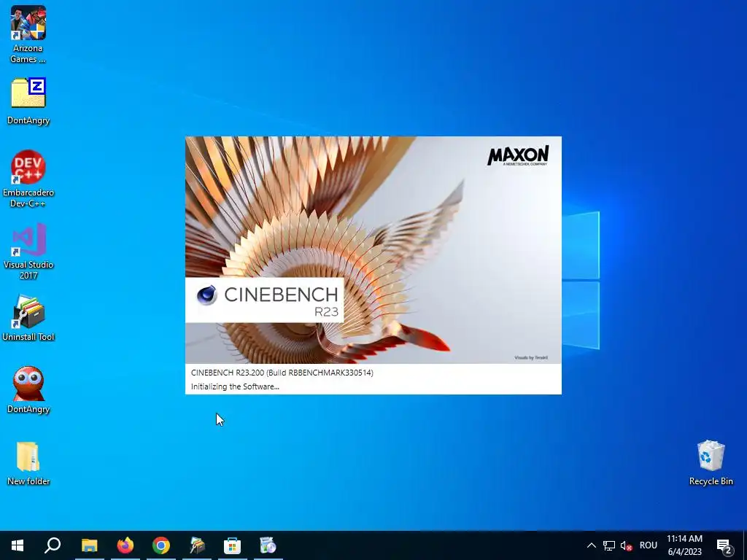Click the "Initializing the Software..." status text
This screenshot has width=747, height=560.
pyautogui.click(x=235, y=386)
